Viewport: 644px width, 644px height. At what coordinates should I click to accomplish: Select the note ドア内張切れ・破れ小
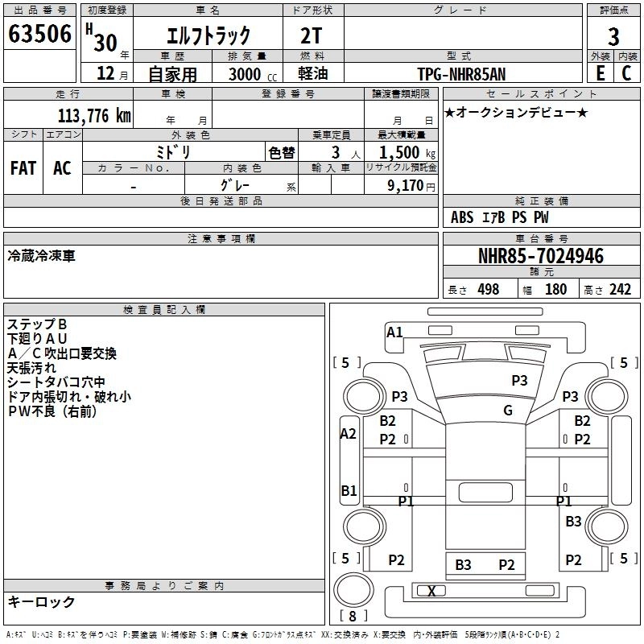click(69, 396)
